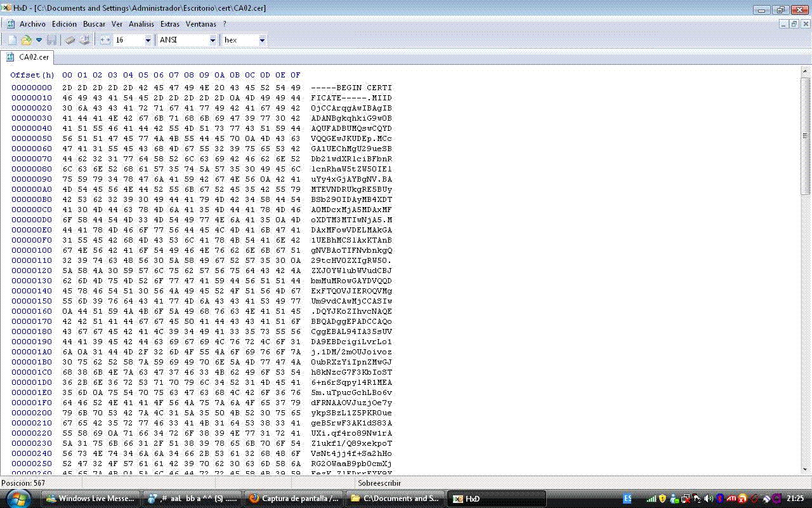Click the ES language indicator in the tray
The width and height of the screenshot is (812, 508).
click(627, 498)
